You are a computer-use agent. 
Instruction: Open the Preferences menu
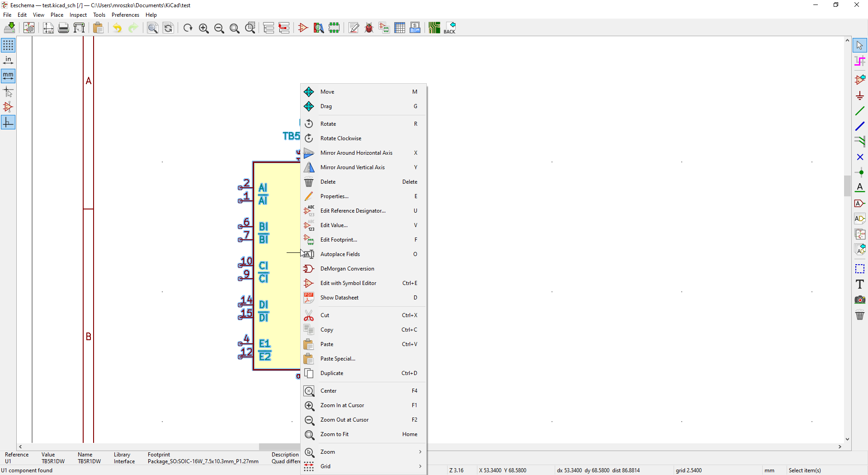[125, 15]
